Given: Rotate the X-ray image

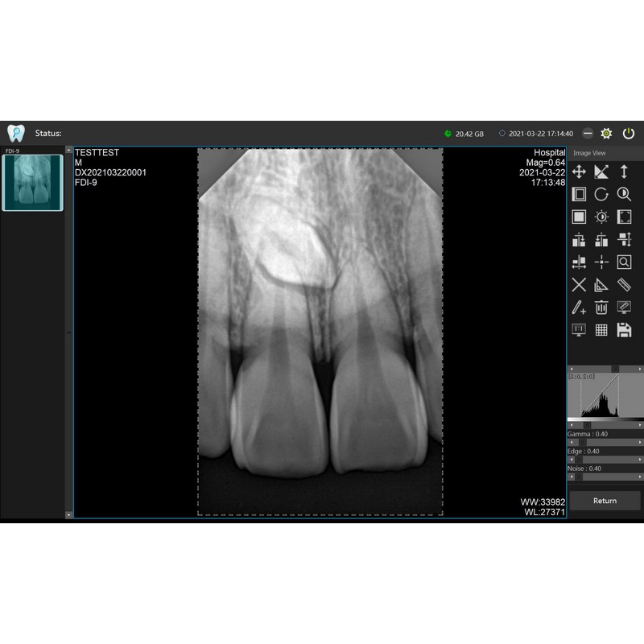Looking at the screenshot, I should coord(601,193).
